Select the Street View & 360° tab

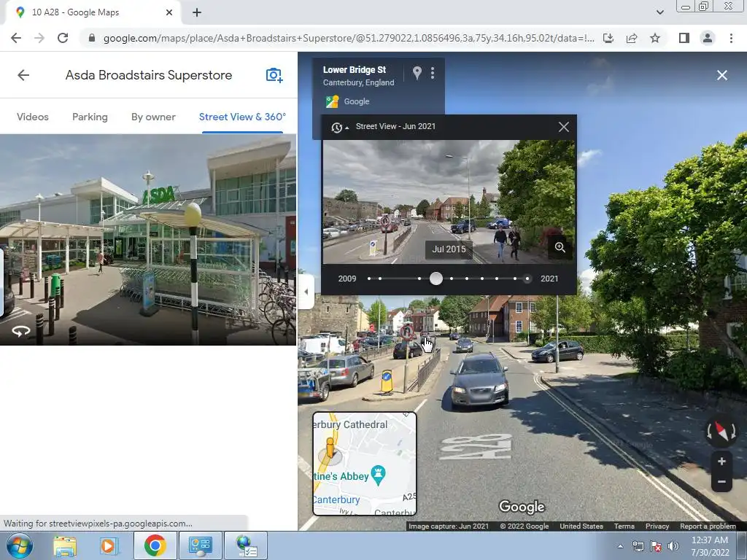[x=242, y=117]
